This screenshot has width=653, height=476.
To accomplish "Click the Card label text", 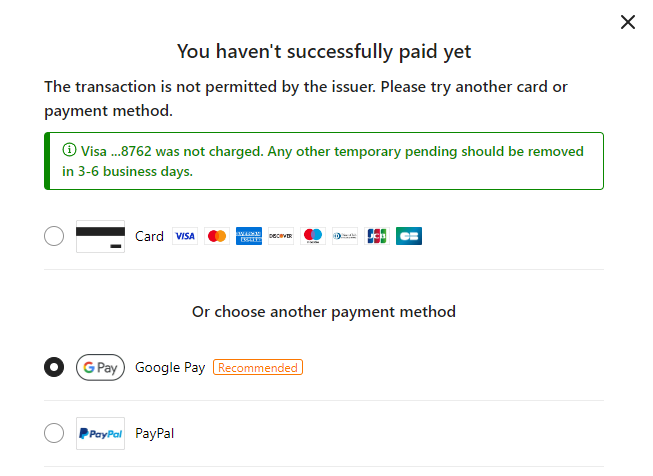I will click(149, 237).
